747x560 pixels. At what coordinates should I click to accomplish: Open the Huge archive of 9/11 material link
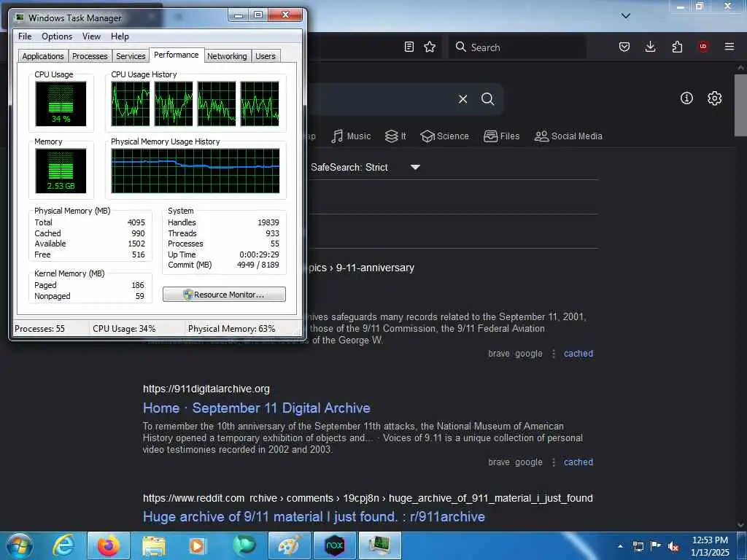(x=314, y=517)
